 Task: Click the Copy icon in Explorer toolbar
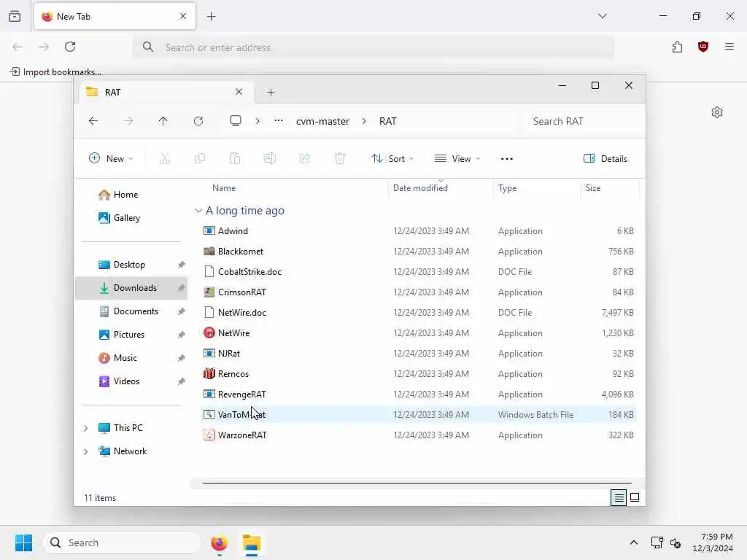pyautogui.click(x=200, y=158)
